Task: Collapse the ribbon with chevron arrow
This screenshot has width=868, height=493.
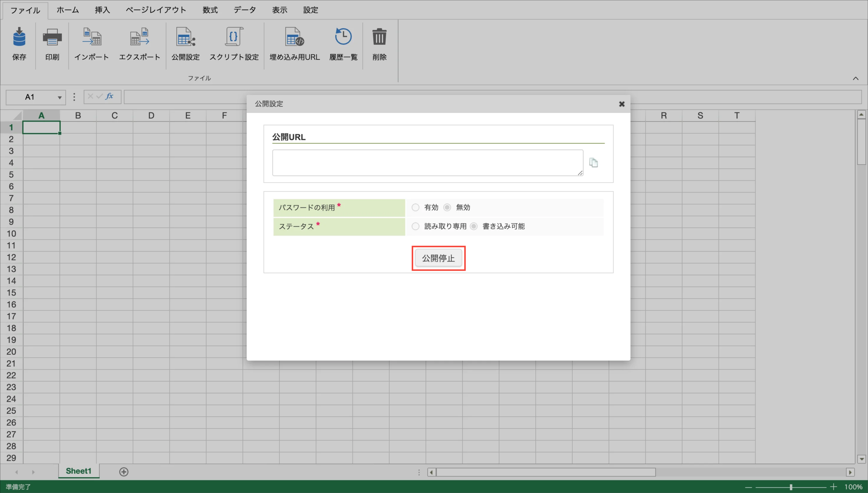Action: tap(856, 79)
